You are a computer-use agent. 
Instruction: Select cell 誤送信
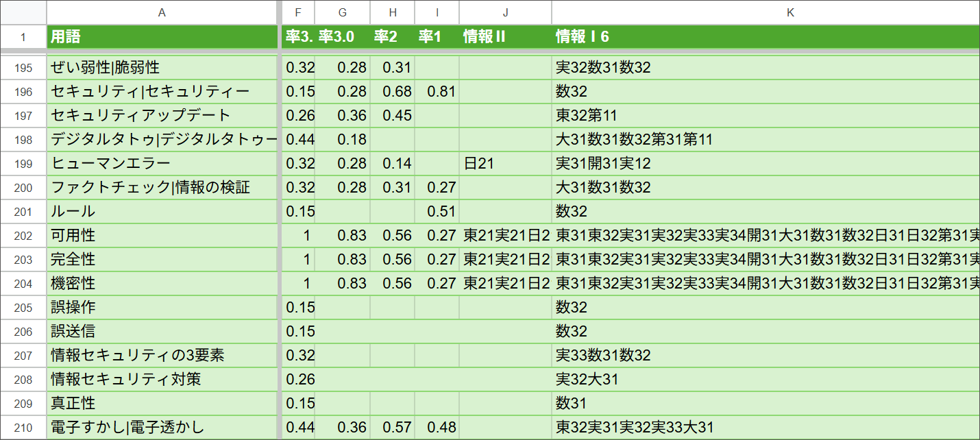tap(162, 331)
